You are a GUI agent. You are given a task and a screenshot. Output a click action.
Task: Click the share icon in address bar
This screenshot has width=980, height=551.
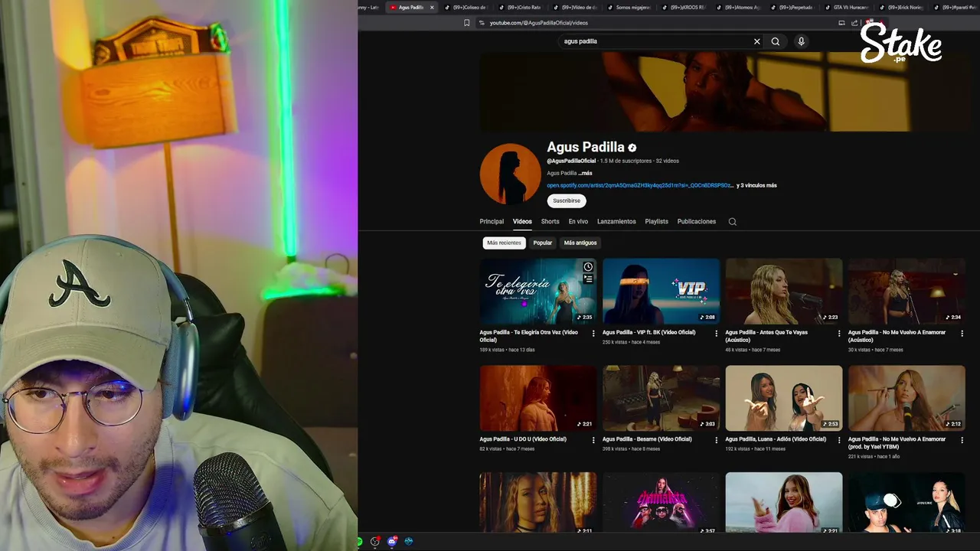coord(854,23)
